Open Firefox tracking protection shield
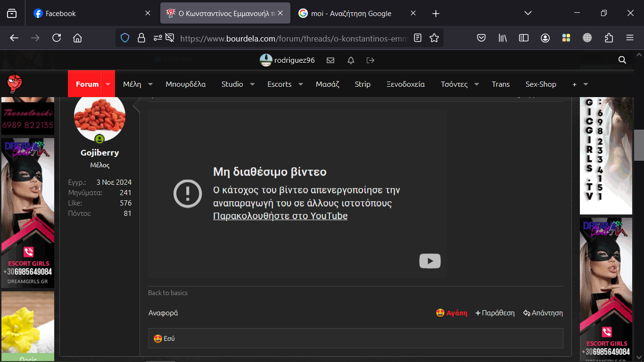 point(125,38)
